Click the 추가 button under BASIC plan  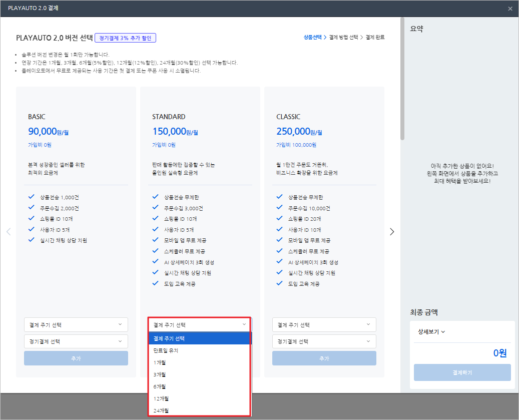(76, 358)
